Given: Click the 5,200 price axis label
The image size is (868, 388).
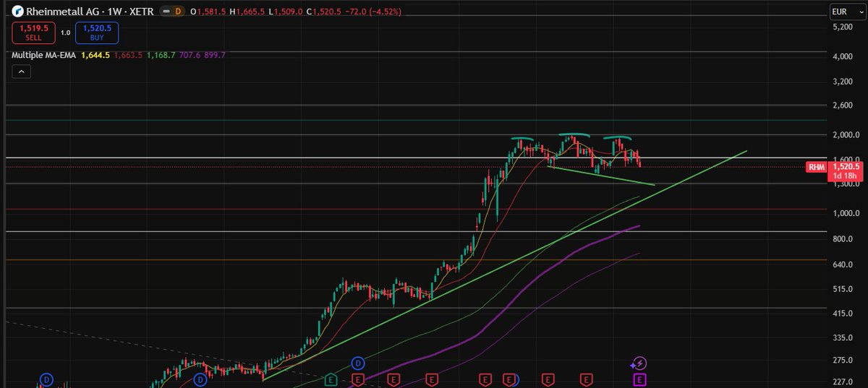Looking at the screenshot, I should coord(843,27).
